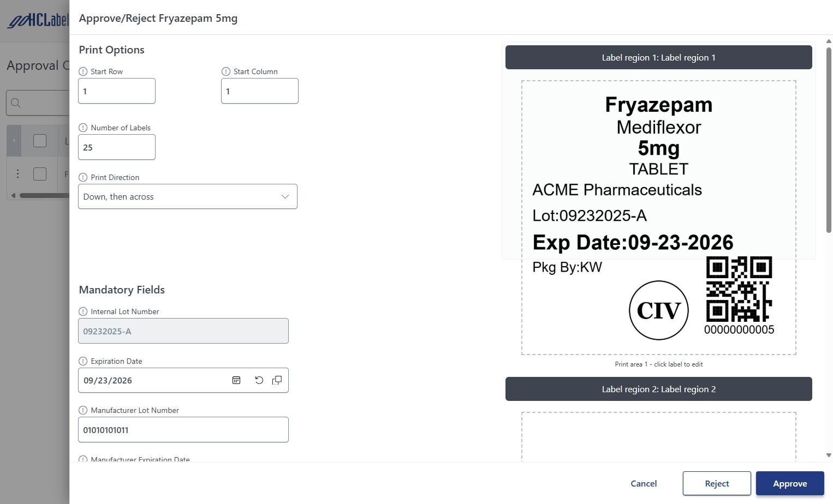Click the info icon beside Print Direction
This screenshot has height=504, width=833.
83,177
